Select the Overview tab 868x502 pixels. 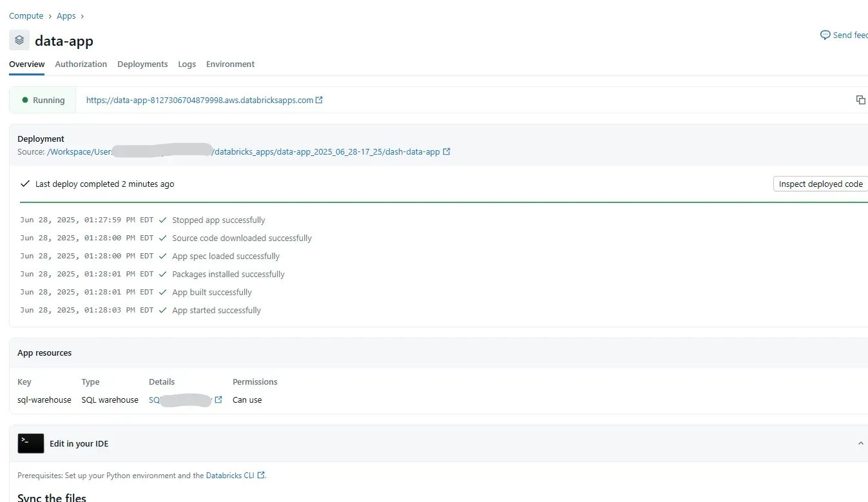pyautogui.click(x=26, y=64)
